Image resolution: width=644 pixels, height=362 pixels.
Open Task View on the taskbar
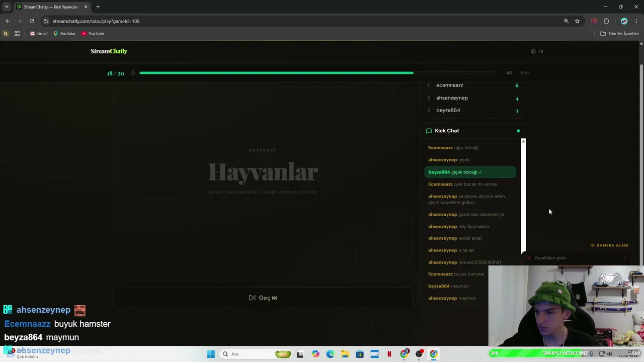click(x=300, y=354)
